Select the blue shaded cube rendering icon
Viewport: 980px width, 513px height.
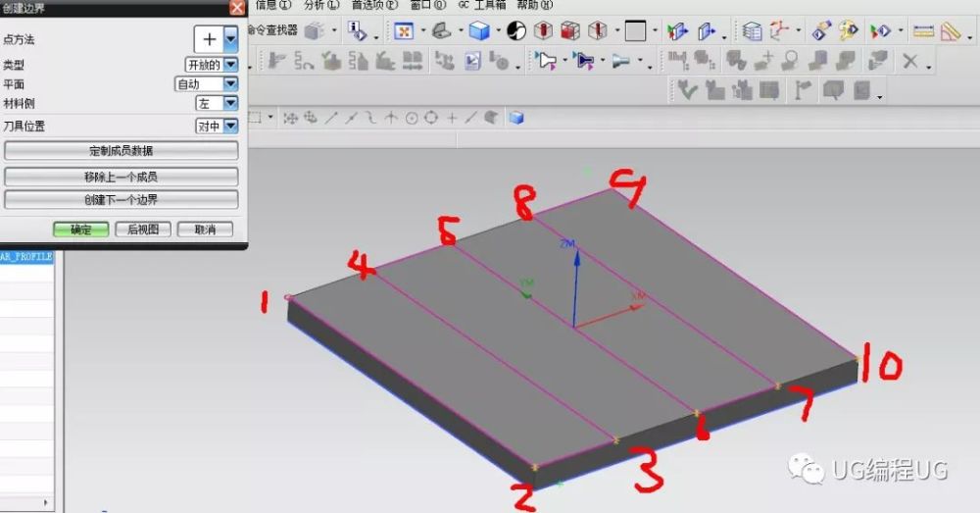click(x=479, y=30)
